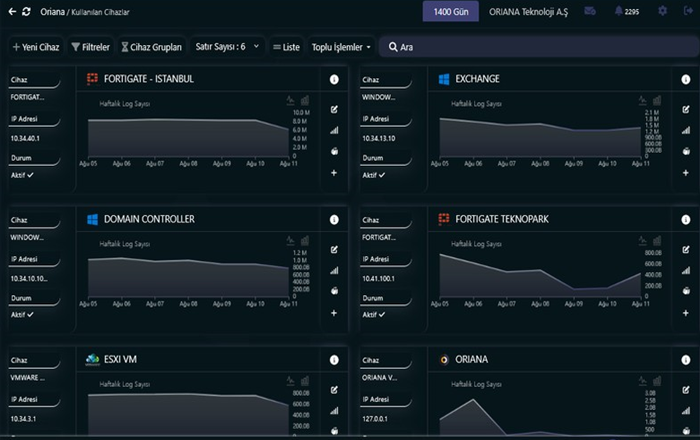Open the Satır Sayısı : 6 dropdown
This screenshot has height=440, width=700.
[227, 46]
